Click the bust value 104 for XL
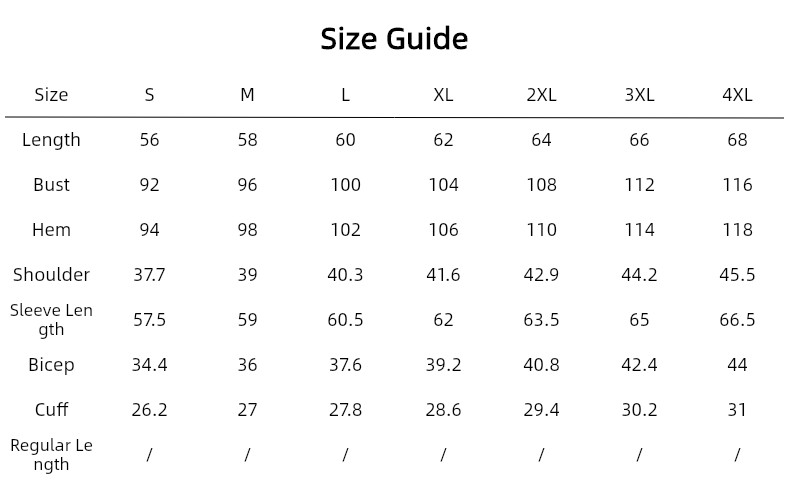The width and height of the screenshot is (789, 490). (x=443, y=185)
